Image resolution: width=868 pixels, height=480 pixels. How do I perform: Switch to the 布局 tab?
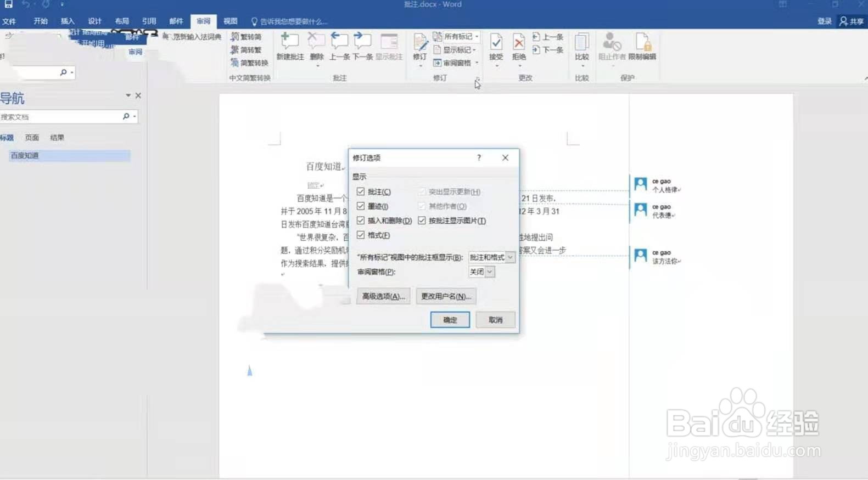122,21
